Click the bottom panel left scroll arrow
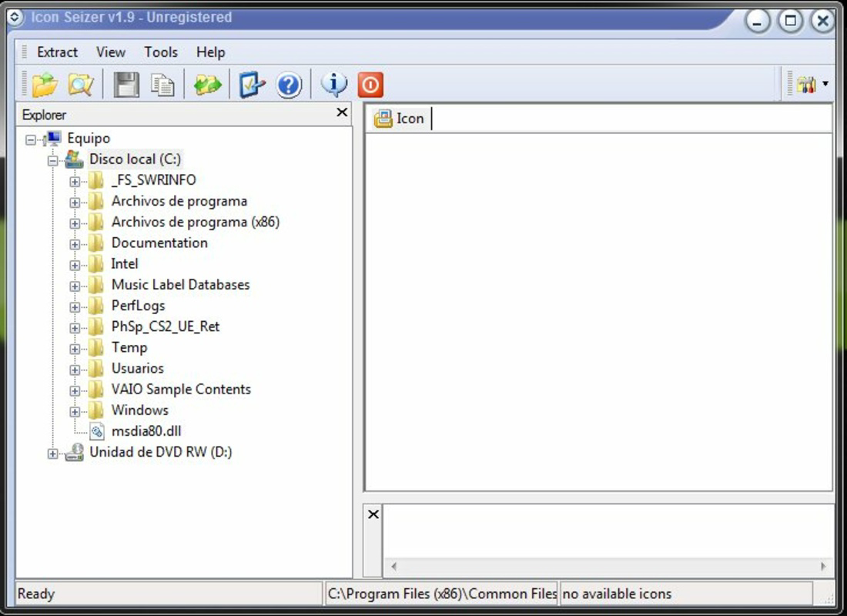 [393, 566]
